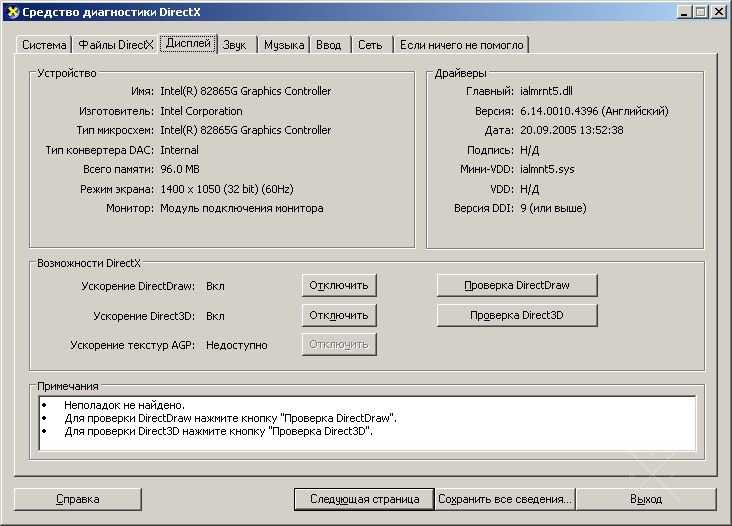Open help with the Справка button
Image resolution: width=732 pixels, height=526 pixels.
pos(77,499)
